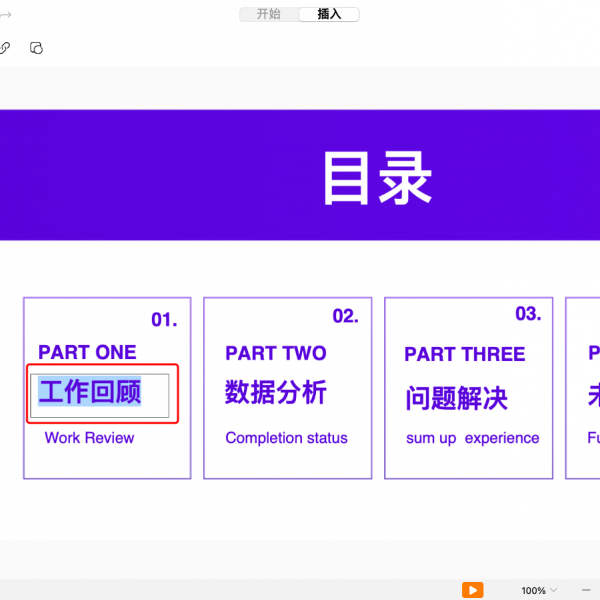Image resolution: width=600 pixels, height=600 pixels.
Task: Click the selected 工作回顾 text box
Action: (x=90, y=392)
